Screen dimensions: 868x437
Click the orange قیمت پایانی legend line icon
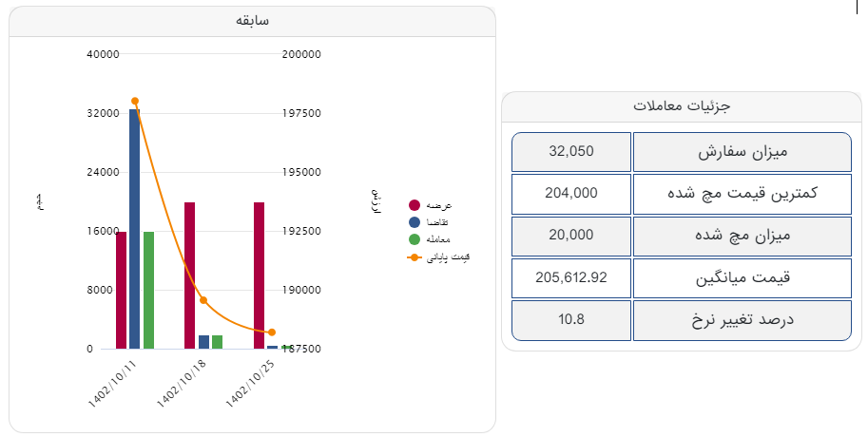point(415,256)
